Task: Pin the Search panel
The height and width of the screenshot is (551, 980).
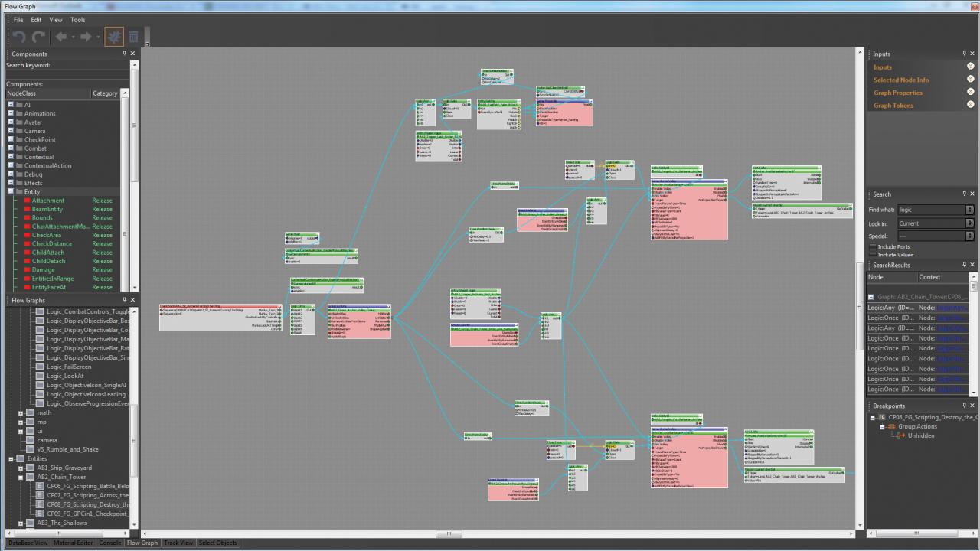Action: point(965,194)
